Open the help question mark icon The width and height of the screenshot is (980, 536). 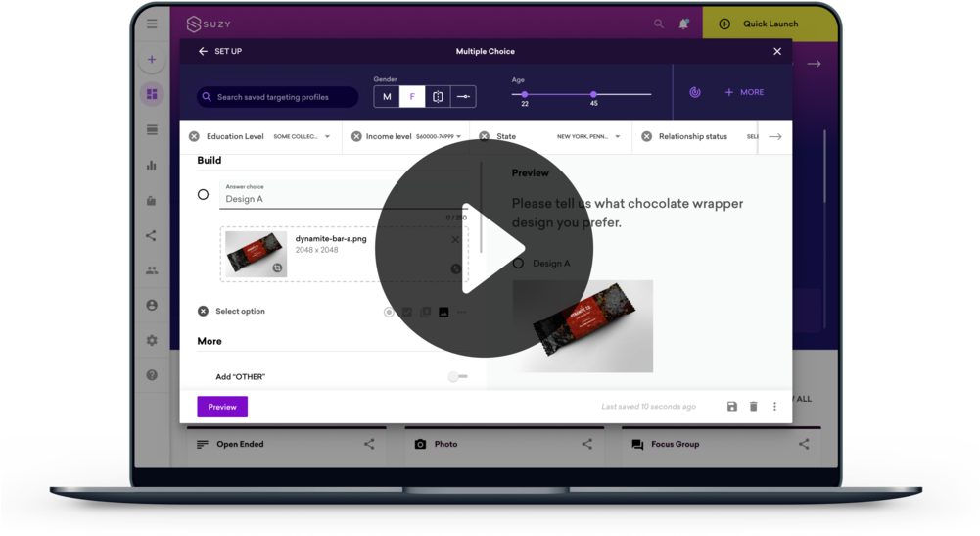152,375
